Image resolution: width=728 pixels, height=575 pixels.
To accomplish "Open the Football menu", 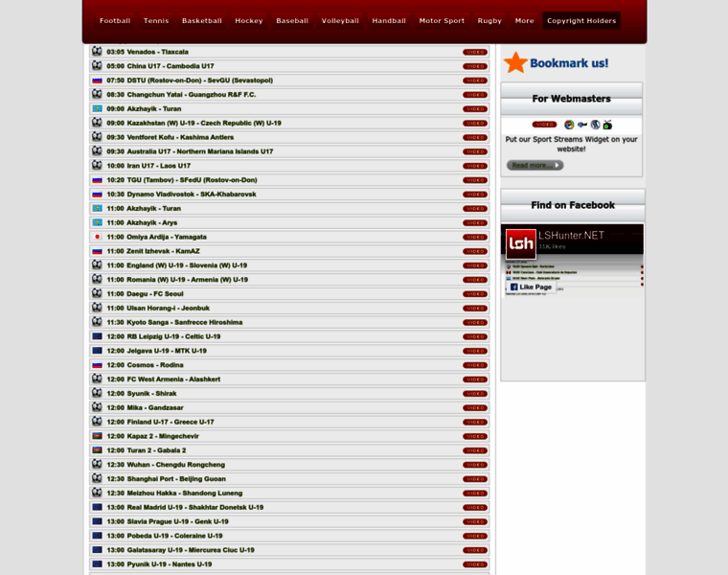I will 115,21.
